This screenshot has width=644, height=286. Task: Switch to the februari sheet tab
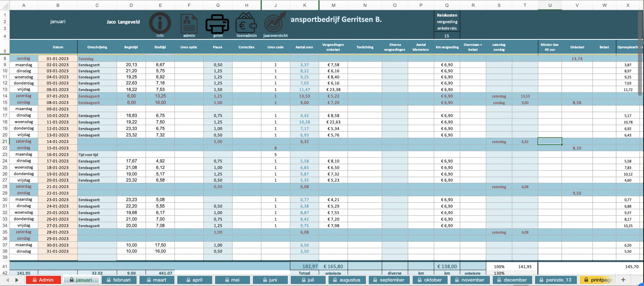[119, 280]
